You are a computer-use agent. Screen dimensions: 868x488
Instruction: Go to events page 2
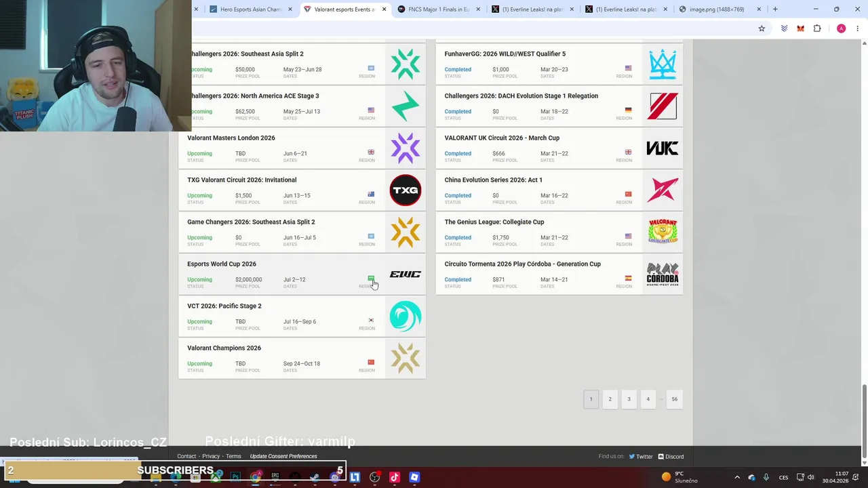(610, 399)
